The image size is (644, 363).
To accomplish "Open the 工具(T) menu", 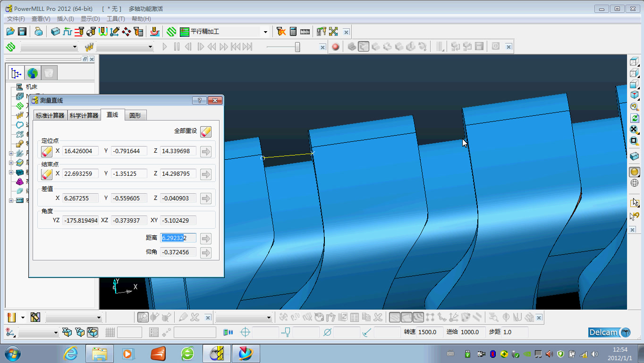I will point(116,19).
